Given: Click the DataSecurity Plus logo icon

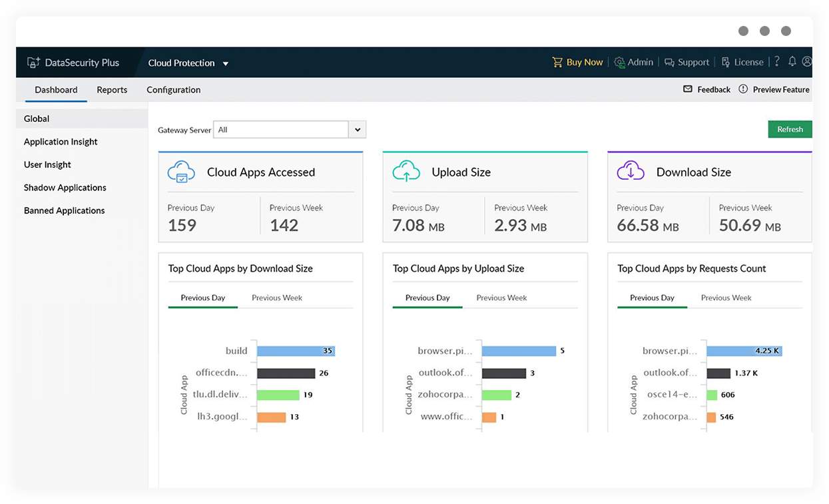Looking at the screenshot, I should pyautogui.click(x=33, y=63).
